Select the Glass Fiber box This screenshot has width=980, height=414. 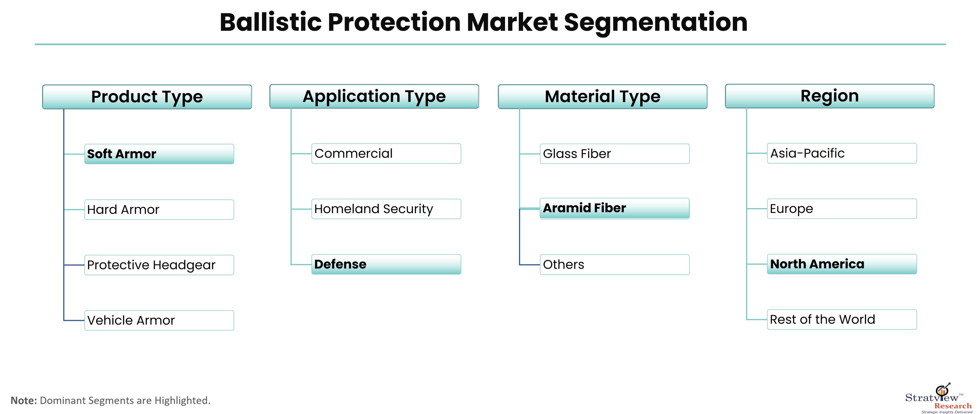[615, 154]
